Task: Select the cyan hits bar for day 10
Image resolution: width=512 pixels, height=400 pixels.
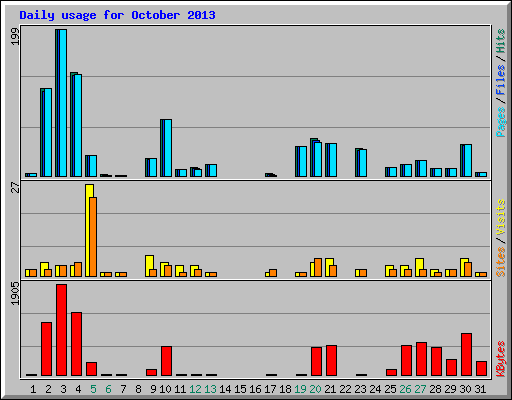Action: click(168, 148)
